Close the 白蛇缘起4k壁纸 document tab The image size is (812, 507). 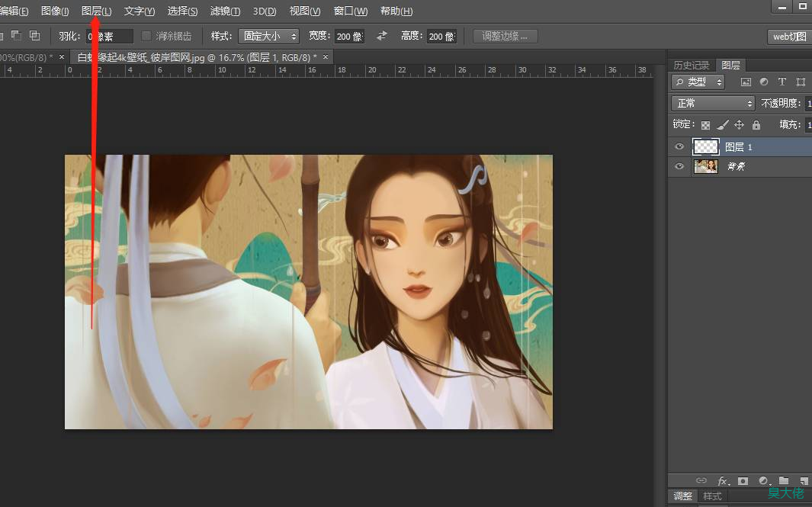[x=326, y=57]
